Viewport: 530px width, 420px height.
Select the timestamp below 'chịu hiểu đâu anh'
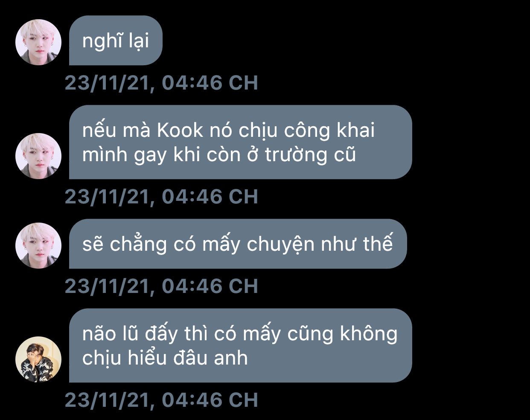pyautogui.click(x=161, y=400)
